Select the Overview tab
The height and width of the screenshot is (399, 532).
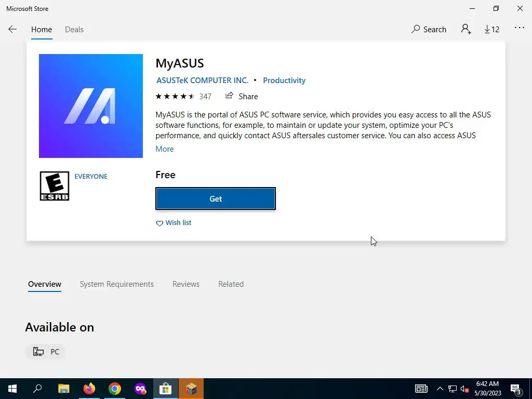click(45, 284)
